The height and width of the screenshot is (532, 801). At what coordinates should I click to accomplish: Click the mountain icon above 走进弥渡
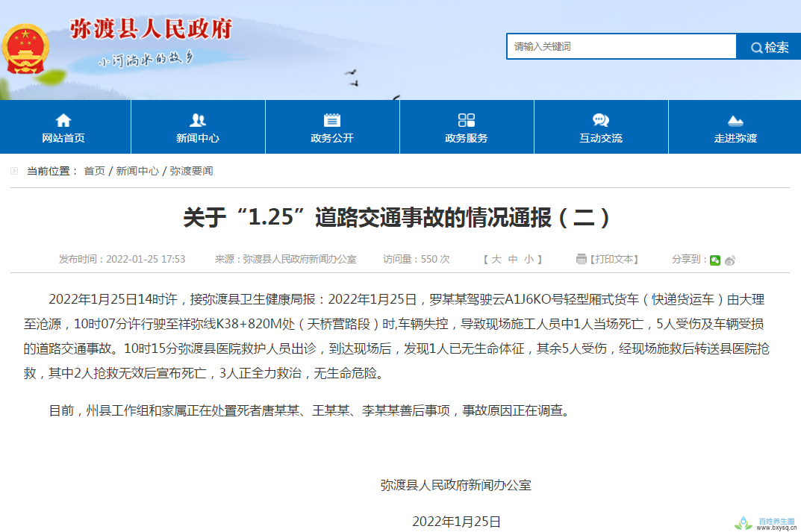coord(735,121)
